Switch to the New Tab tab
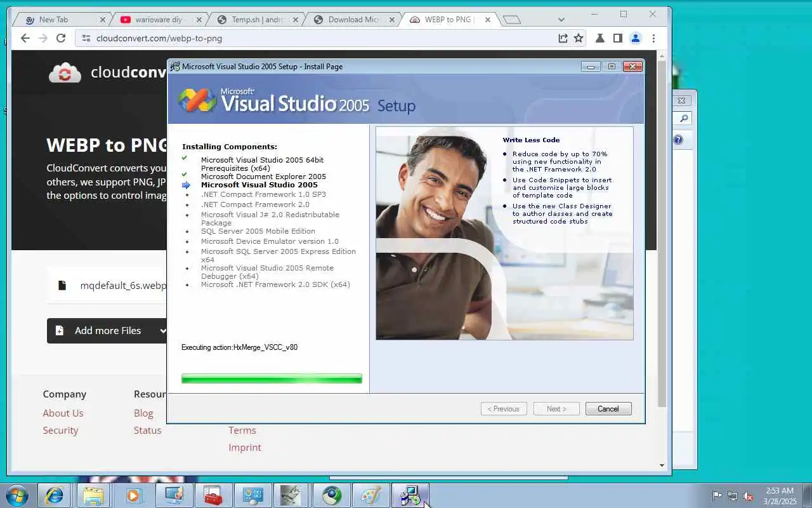This screenshot has width=812, height=508. click(x=62, y=20)
